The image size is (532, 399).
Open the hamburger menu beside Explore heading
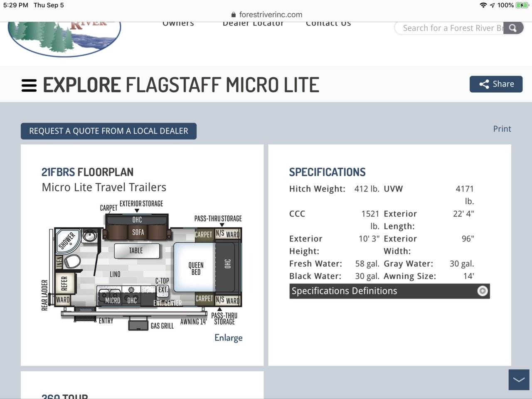[29, 85]
